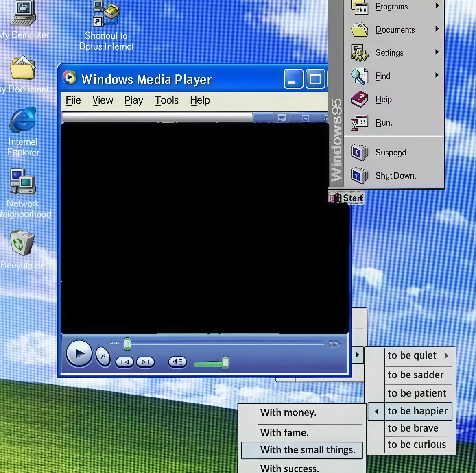476x473 pixels.
Task: Select Shut Down from Start menu
Action: tap(397, 176)
